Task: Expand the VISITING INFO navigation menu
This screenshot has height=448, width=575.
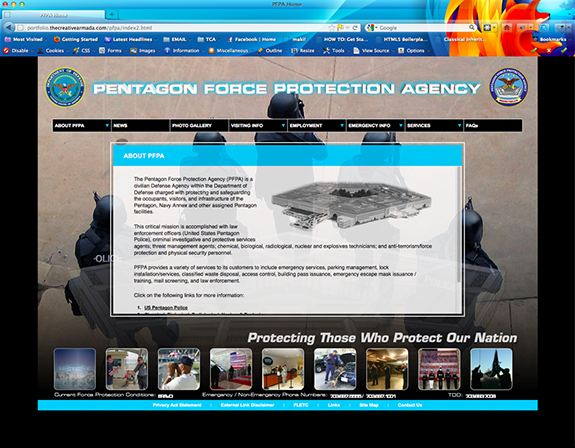Action: pos(258,125)
